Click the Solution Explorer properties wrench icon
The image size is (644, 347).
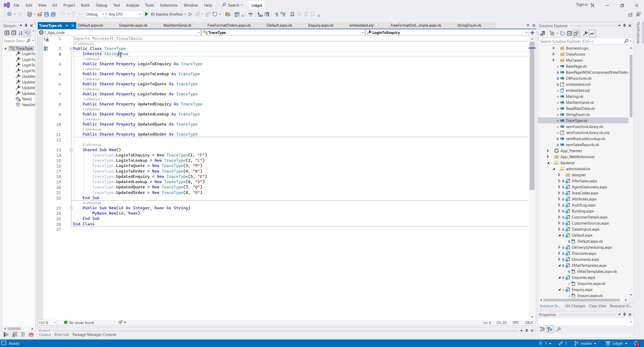point(585,33)
